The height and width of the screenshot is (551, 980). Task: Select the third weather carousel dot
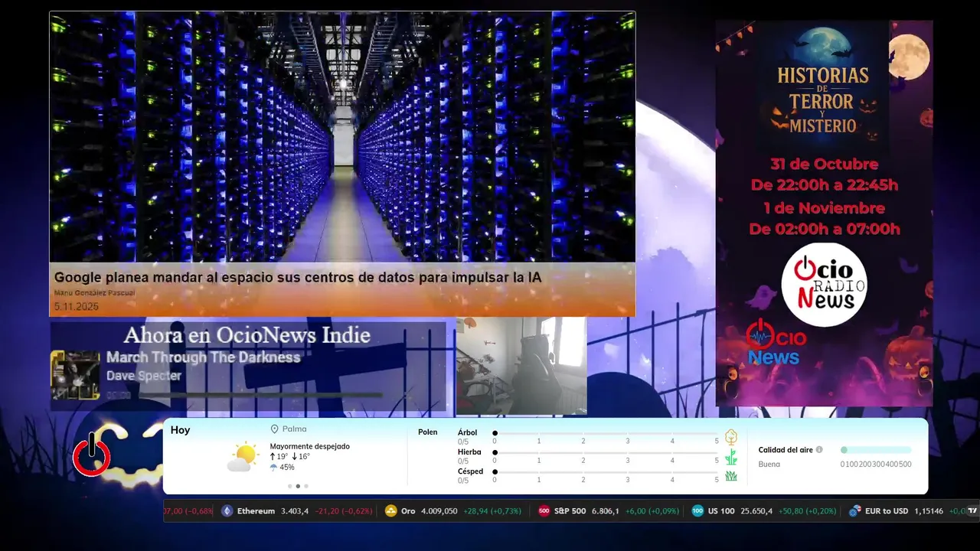tap(306, 486)
